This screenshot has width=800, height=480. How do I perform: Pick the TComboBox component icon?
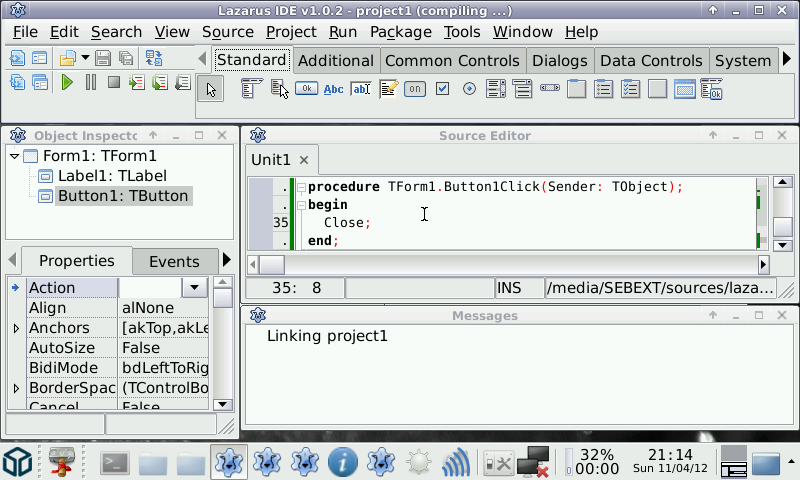click(x=522, y=89)
